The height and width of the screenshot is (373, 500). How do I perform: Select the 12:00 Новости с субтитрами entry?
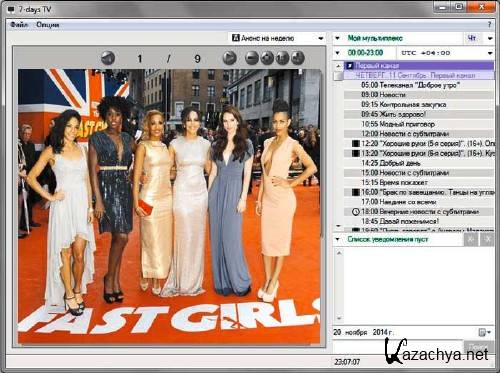click(x=419, y=134)
